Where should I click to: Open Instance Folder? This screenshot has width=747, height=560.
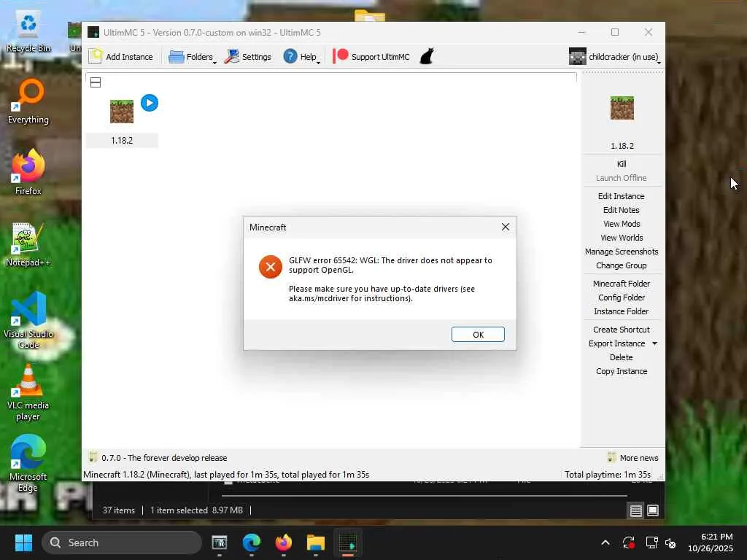(622, 311)
